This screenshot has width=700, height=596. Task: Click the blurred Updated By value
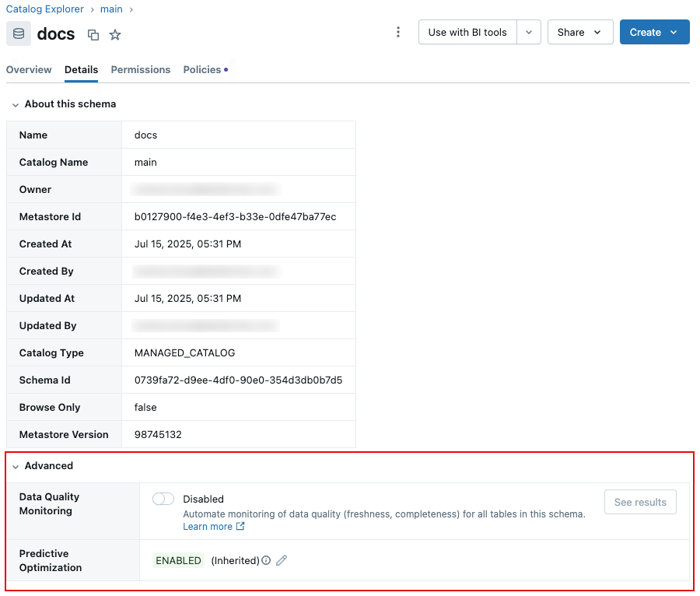tap(206, 325)
